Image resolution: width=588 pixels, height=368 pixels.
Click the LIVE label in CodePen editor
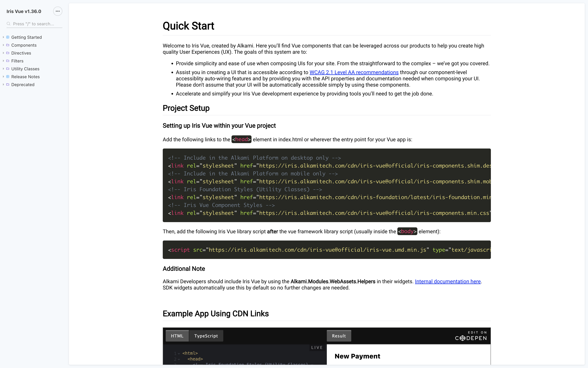pos(317,348)
